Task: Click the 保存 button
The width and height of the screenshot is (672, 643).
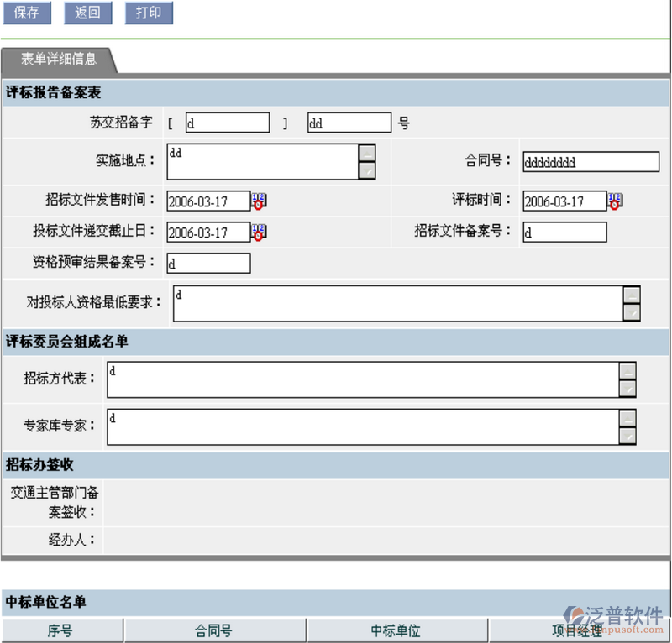Action: point(27,13)
